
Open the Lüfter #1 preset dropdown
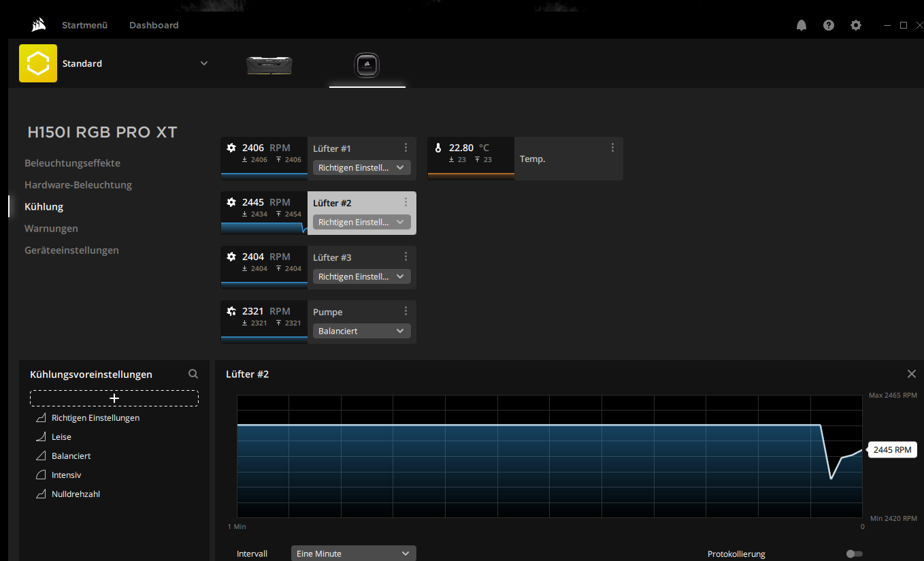(x=362, y=167)
